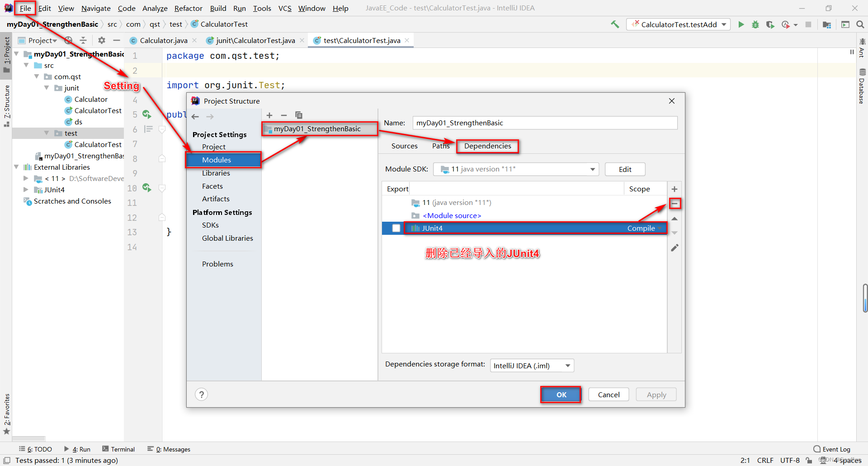
Task: Switch to the Sources tab
Action: (x=404, y=146)
